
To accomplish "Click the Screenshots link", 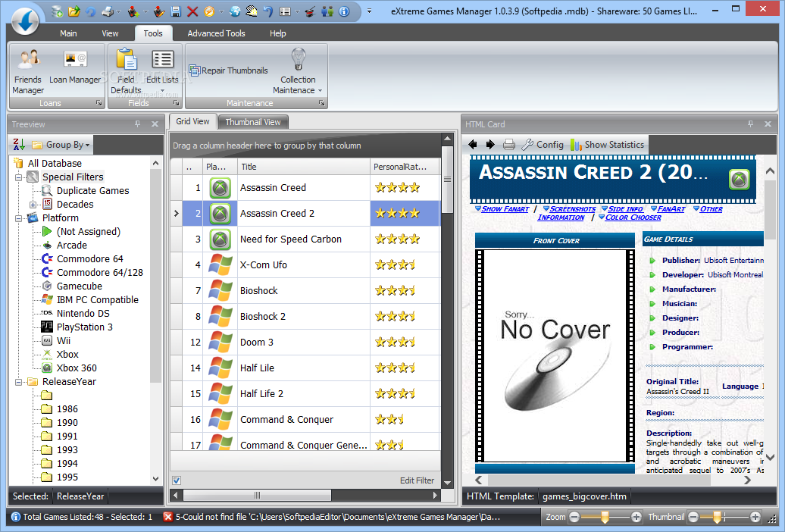I will click(x=573, y=209).
